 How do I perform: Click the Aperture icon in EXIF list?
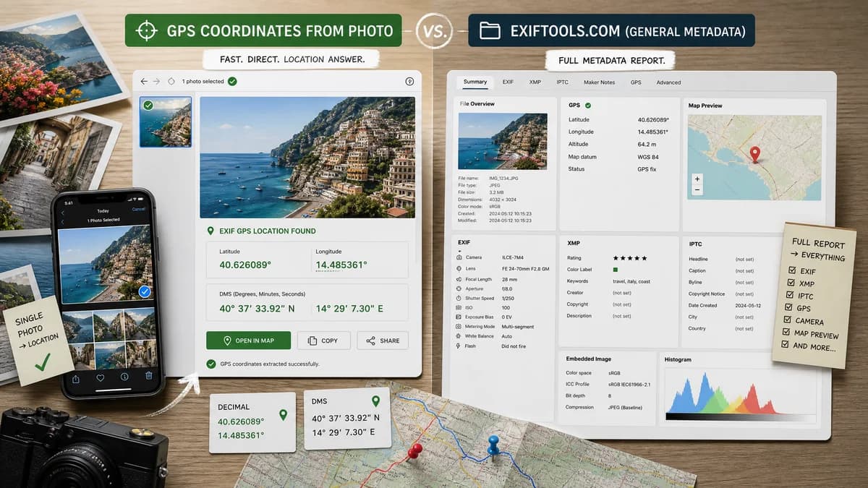[459, 288]
